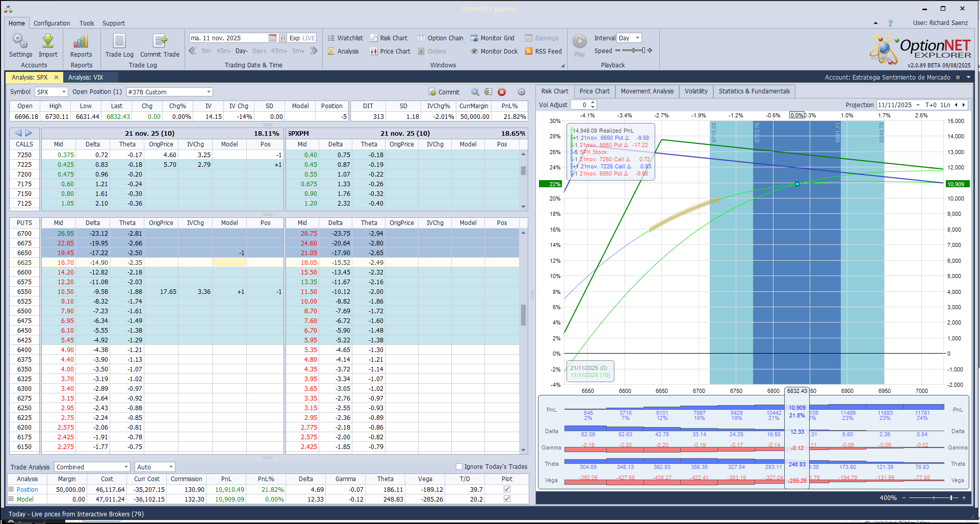980x524 pixels.
Task: Toggle the T+0 projection line option
Action: point(931,105)
